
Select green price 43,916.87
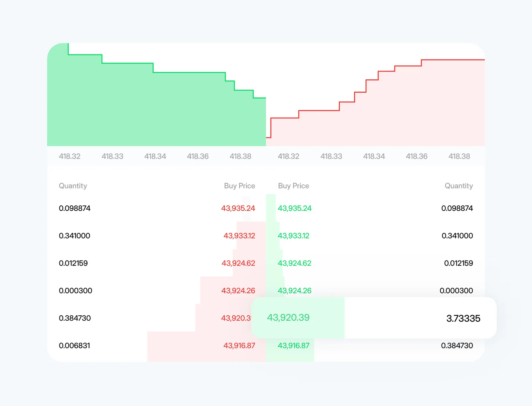[294, 346]
